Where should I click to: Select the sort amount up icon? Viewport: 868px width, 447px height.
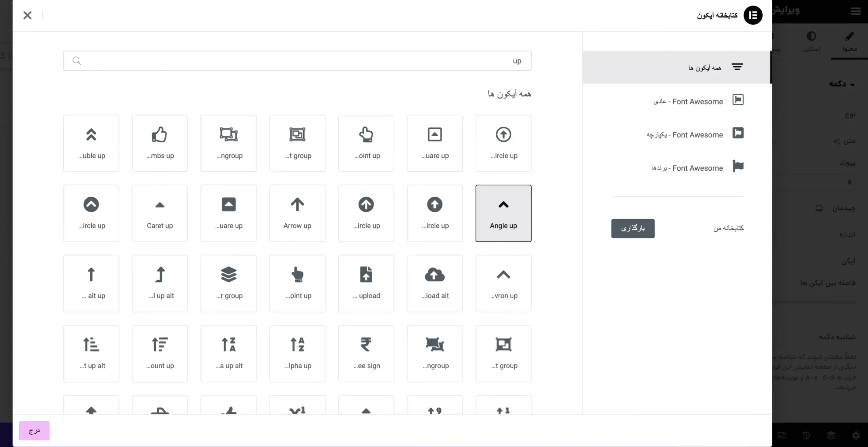click(x=160, y=353)
